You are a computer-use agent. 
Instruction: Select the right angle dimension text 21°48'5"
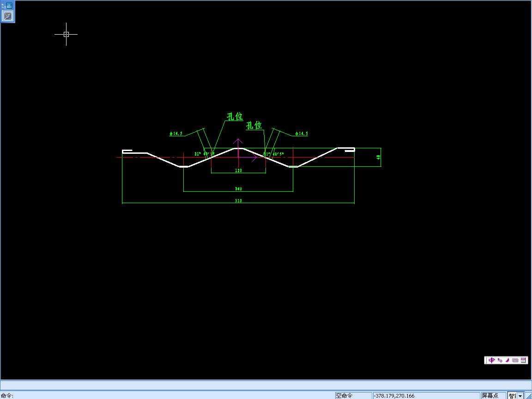(x=274, y=154)
